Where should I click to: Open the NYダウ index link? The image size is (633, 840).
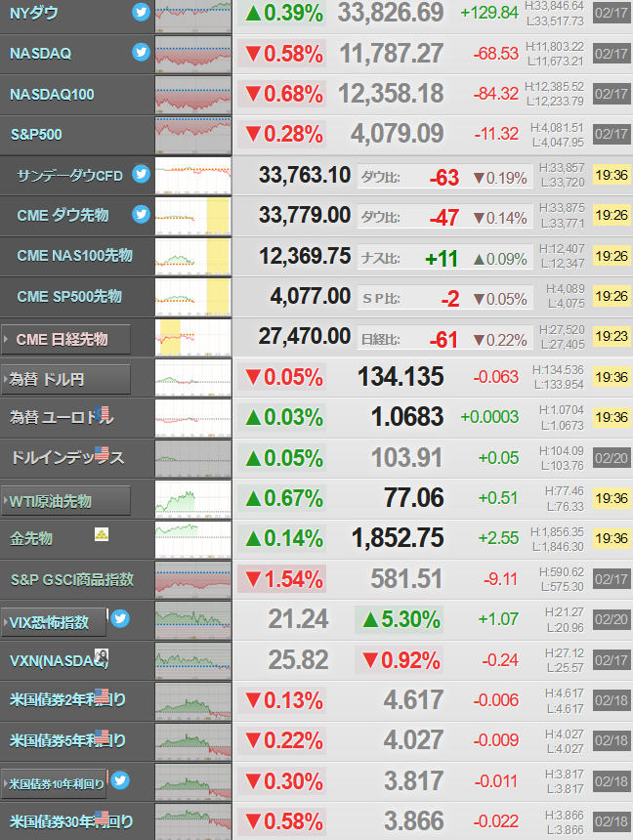point(34,13)
